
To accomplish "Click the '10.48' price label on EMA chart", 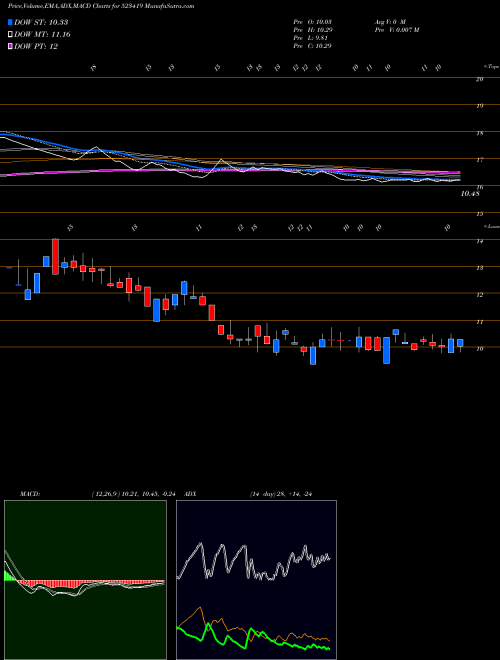I will tap(470, 194).
